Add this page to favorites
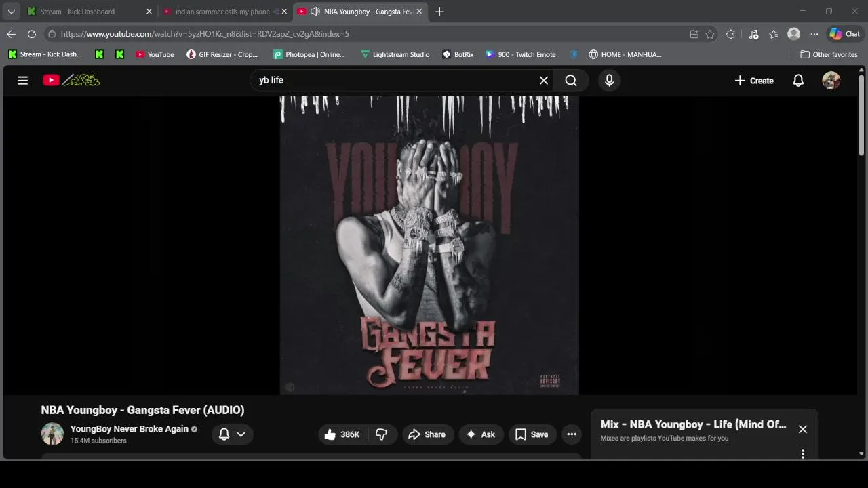Image resolution: width=868 pixels, height=488 pixels. (x=710, y=34)
